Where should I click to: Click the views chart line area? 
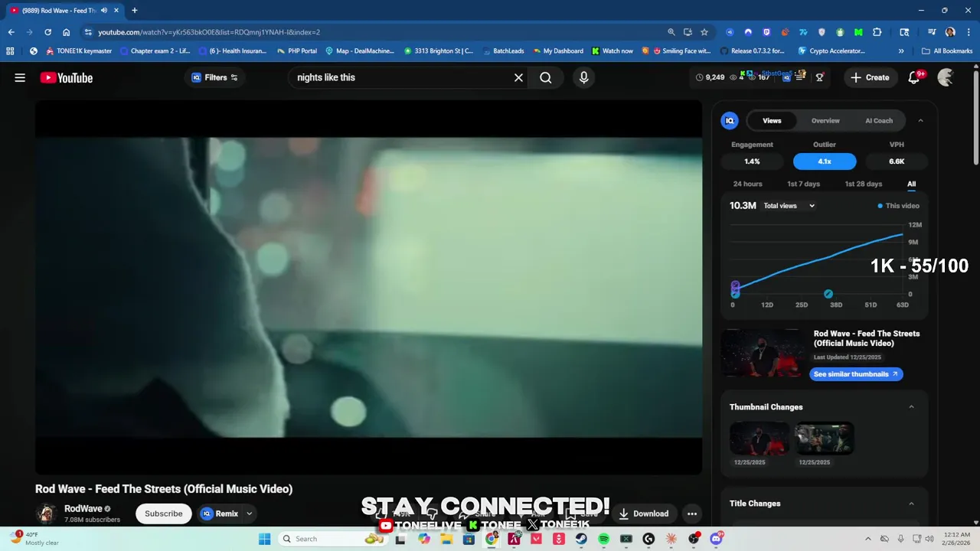pyautogui.click(x=817, y=259)
